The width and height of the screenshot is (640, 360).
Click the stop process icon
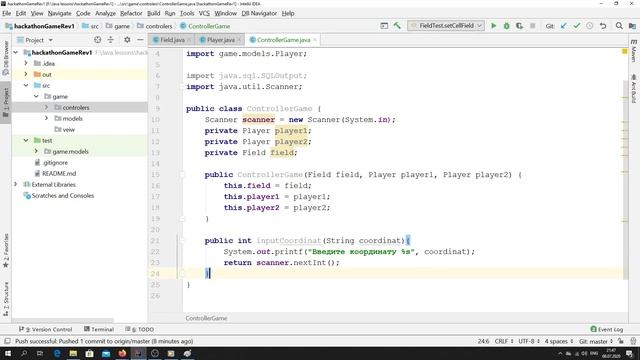point(532,26)
